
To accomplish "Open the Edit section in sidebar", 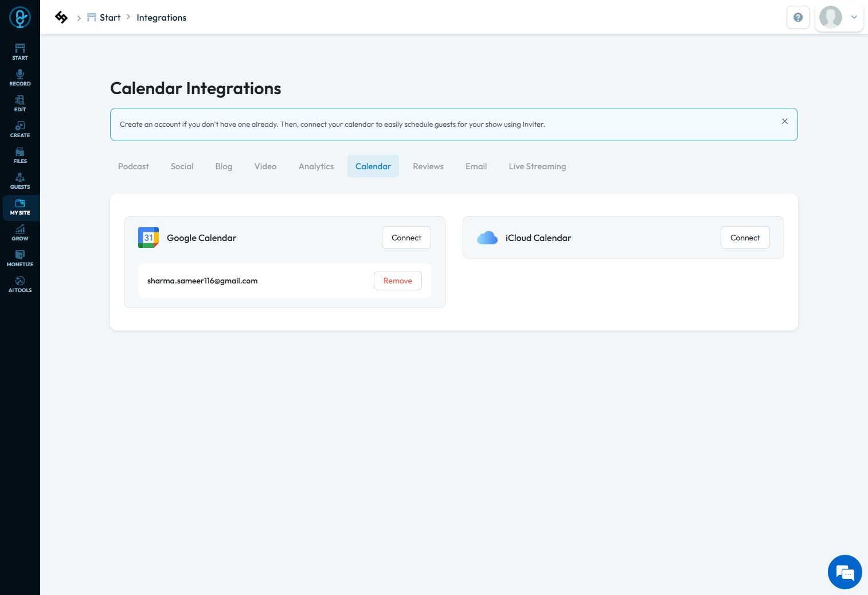I will pos(20,103).
